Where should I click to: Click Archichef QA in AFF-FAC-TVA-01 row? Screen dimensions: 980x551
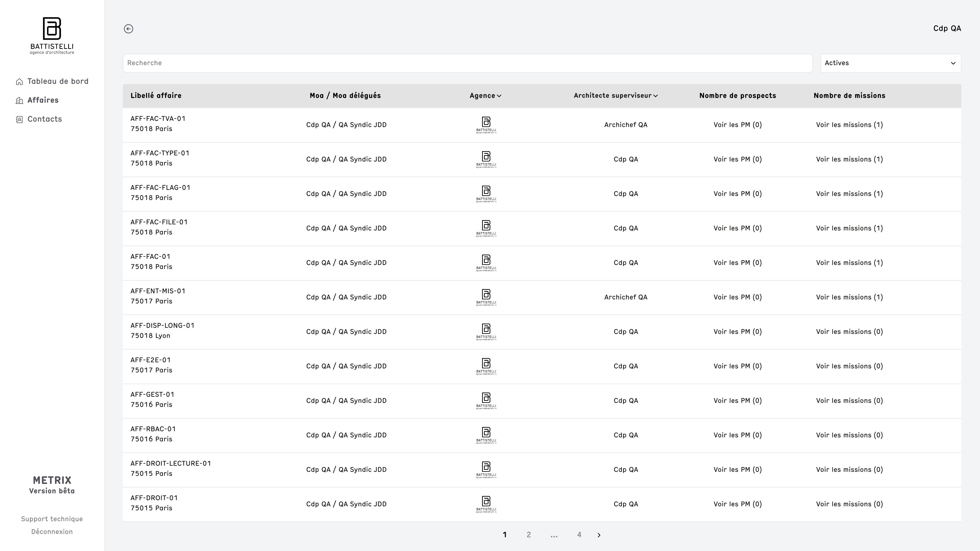pos(626,125)
